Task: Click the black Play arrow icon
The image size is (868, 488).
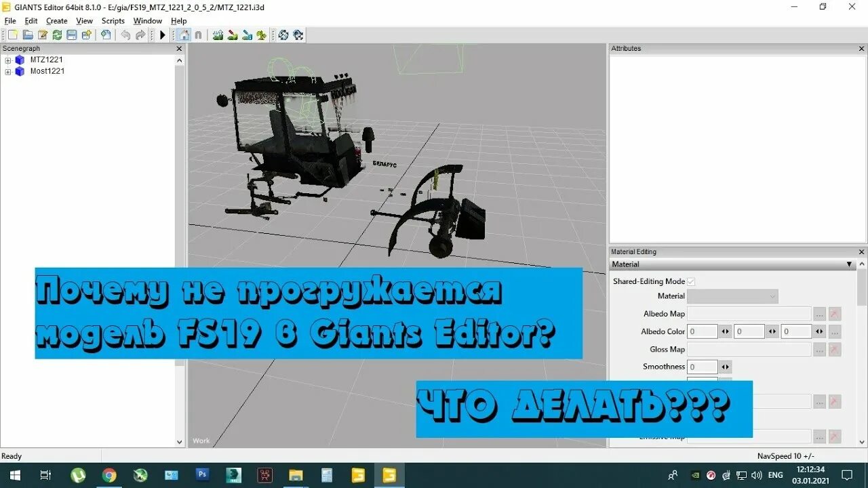Action: (x=163, y=35)
